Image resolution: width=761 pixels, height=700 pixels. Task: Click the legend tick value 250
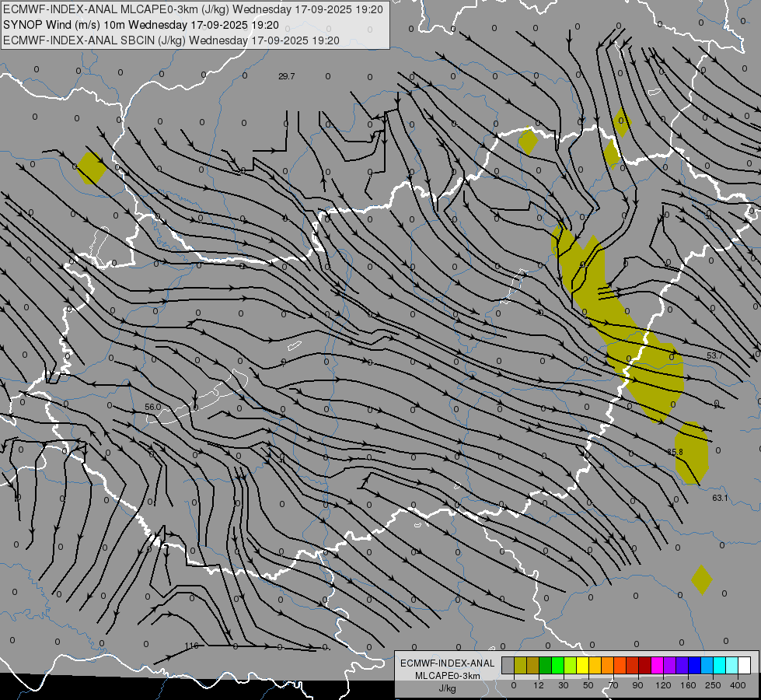click(x=713, y=685)
